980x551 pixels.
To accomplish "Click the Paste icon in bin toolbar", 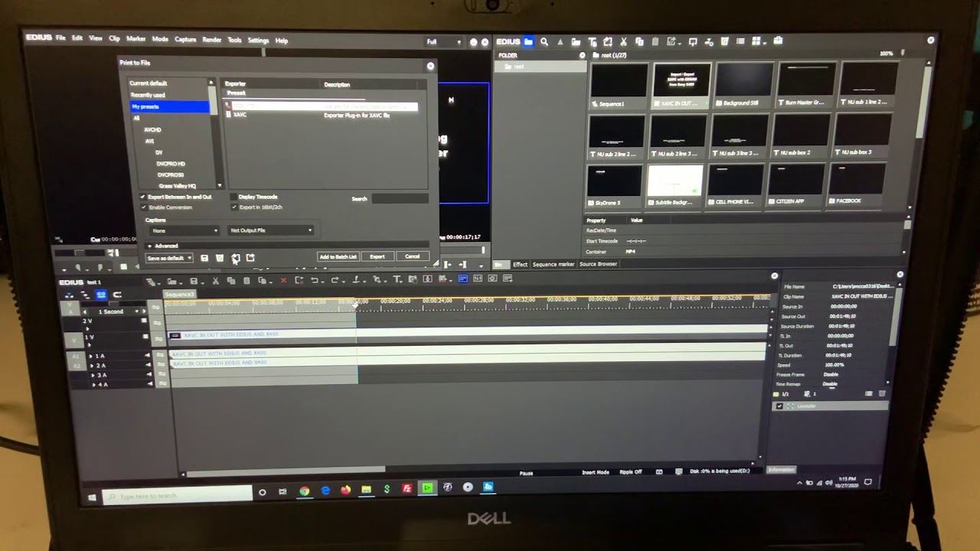I will point(655,41).
